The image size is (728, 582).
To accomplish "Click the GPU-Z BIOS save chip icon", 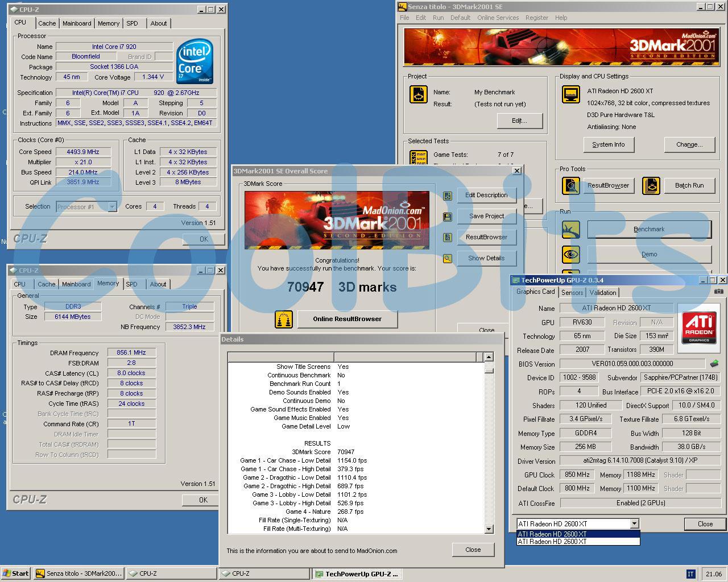I will click(x=714, y=364).
